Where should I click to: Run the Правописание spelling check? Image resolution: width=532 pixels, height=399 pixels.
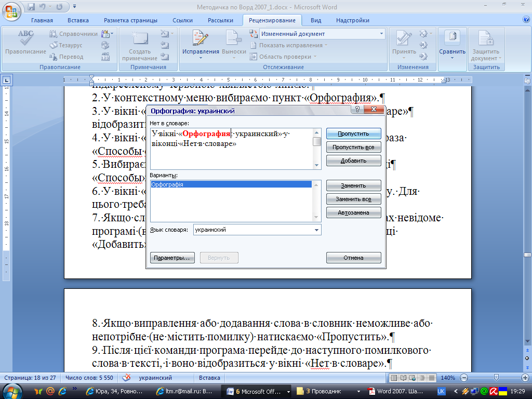(26, 43)
